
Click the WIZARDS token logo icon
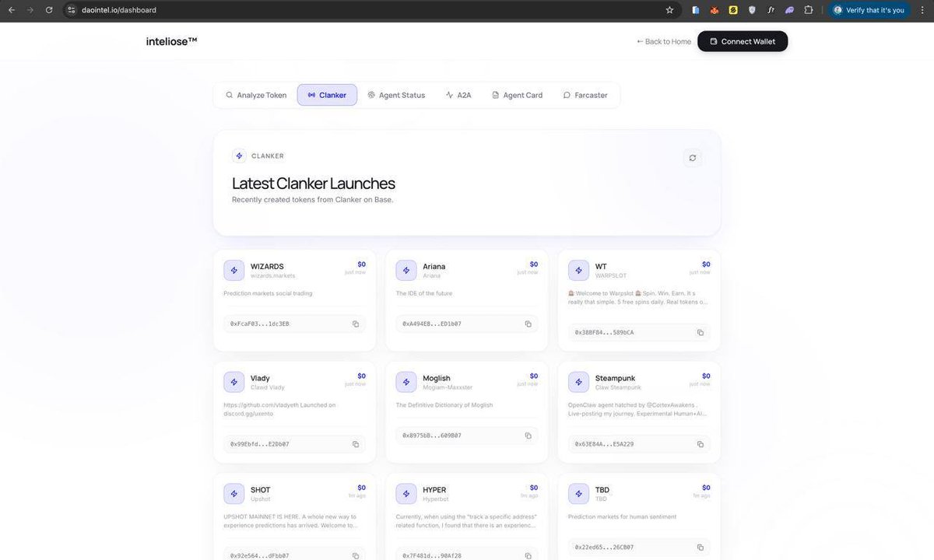(233, 270)
